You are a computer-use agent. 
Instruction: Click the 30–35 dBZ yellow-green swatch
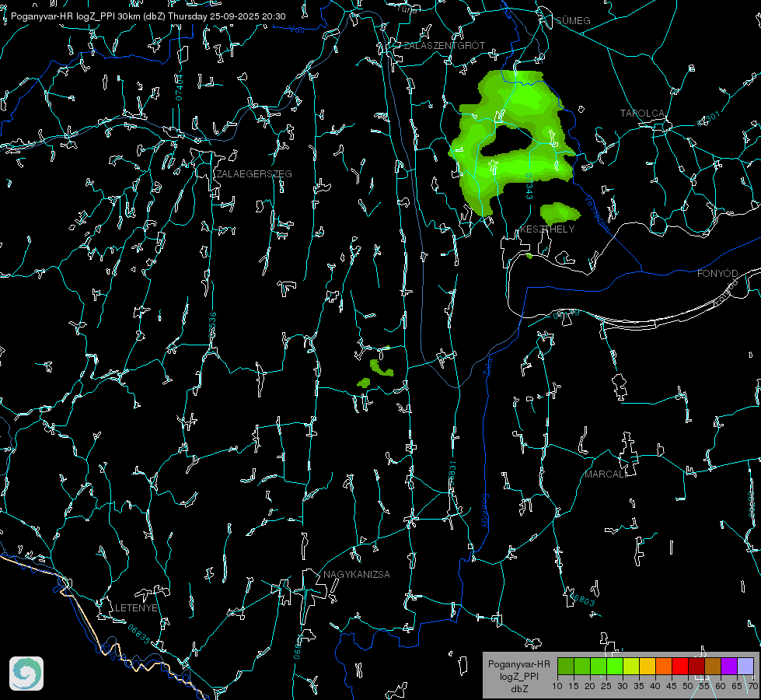(x=631, y=666)
